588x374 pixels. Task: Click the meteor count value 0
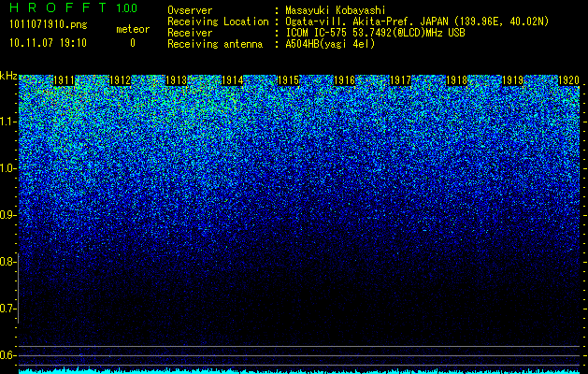pyautogui.click(x=133, y=43)
